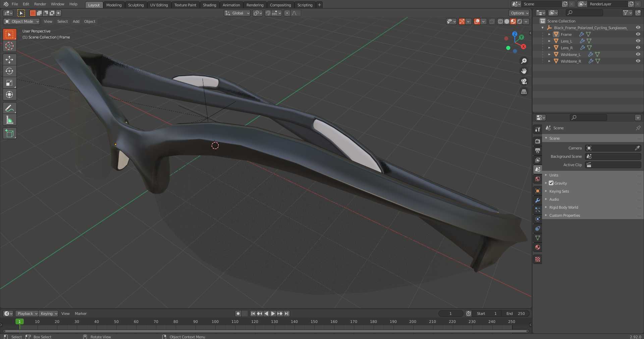
Task: Hide the Frame object with eye icon
Action: [x=638, y=34]
